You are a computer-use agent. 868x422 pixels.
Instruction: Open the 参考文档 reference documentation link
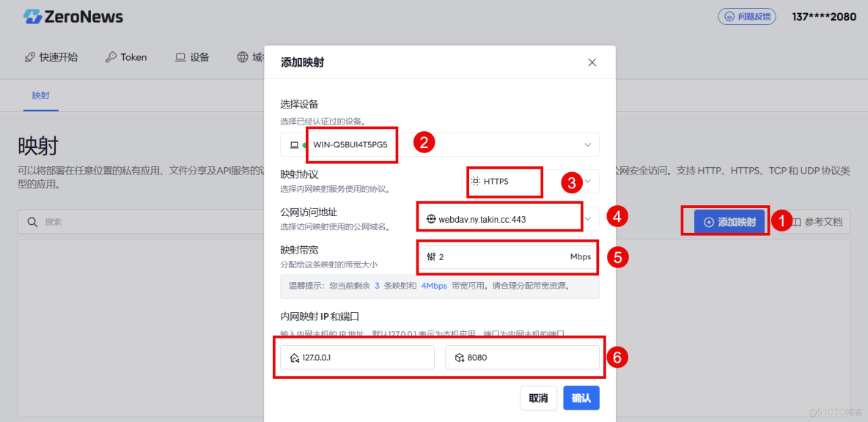tap(824, 221)
